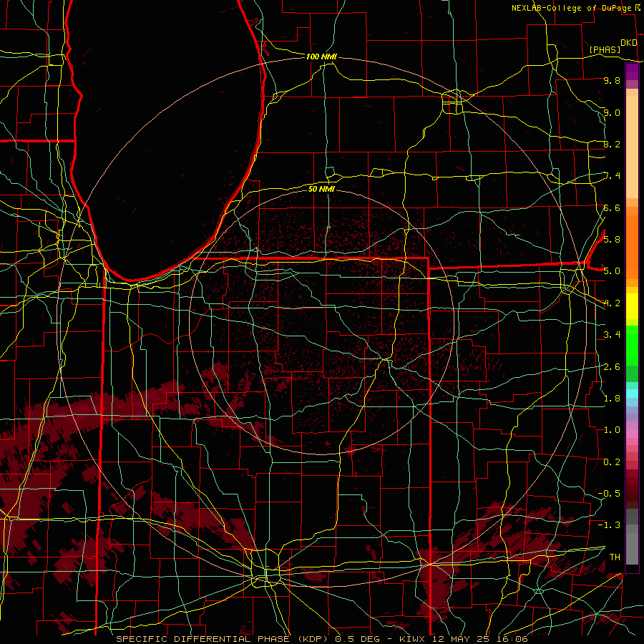Click the peach segment of the color bar
The image size is (644, 644).
click(632, 148)
